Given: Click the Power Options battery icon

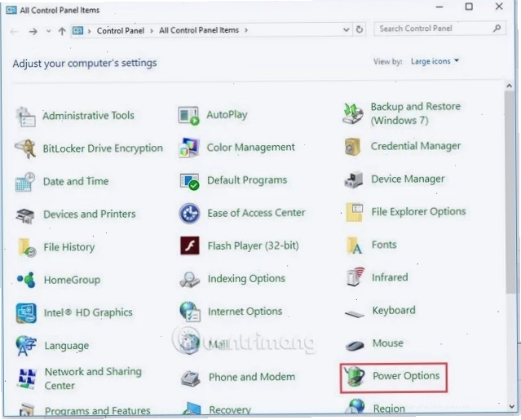Looking at the screenshot, I should click(x=355, y=377).
